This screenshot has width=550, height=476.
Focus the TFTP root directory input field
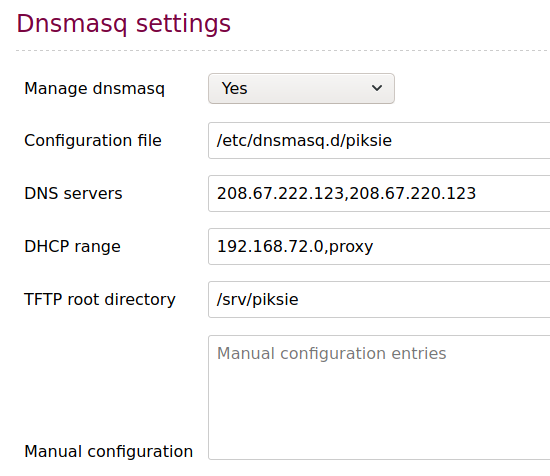(379, 299)
